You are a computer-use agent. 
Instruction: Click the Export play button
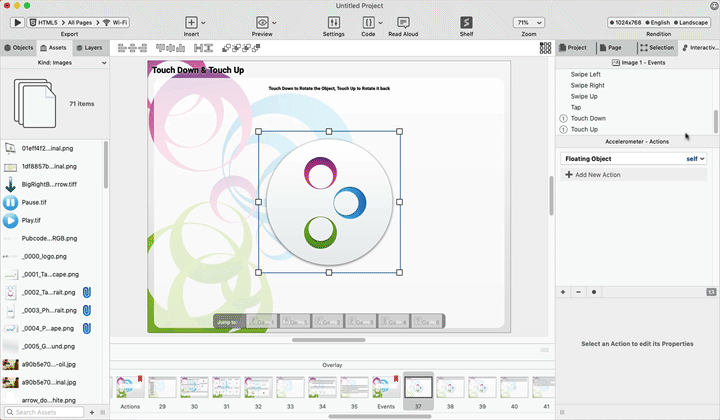pos(17,22)
